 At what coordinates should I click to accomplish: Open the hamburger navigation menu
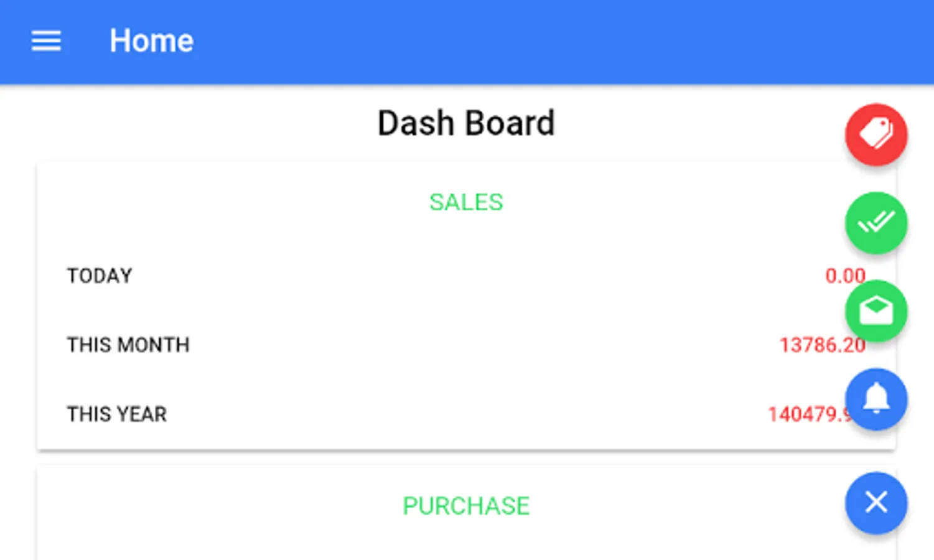[46, 41]
